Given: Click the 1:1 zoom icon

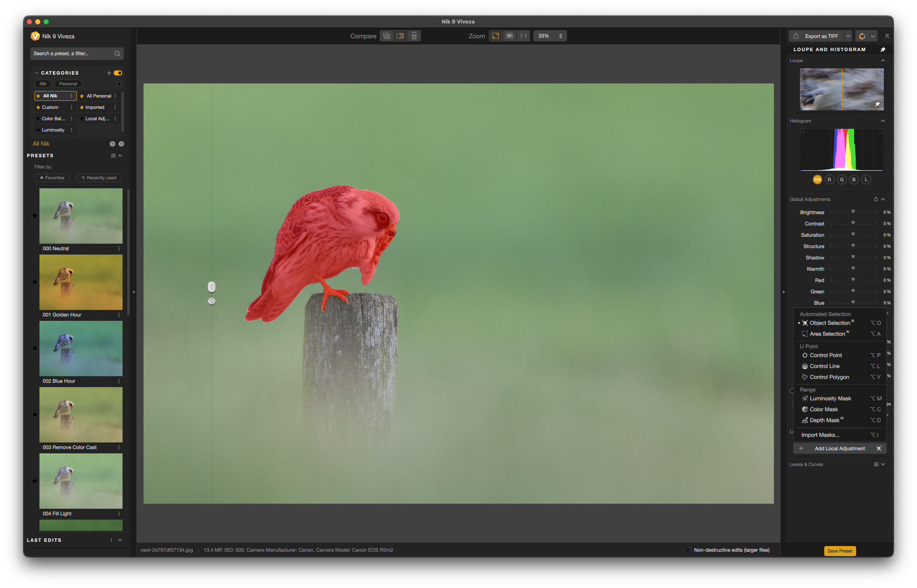Looking at the screenshot, I should point(523,36).
